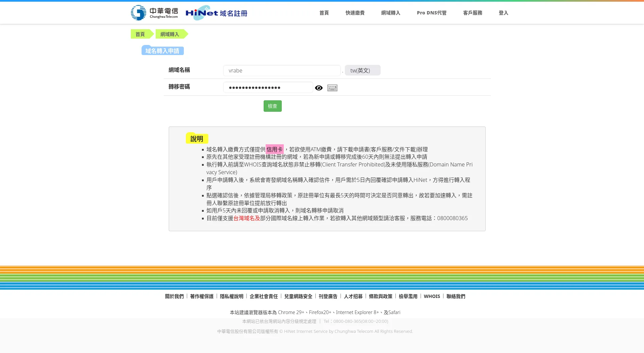
Task: Open 隱私權說明 footer link
Action: tap(231, 296)
